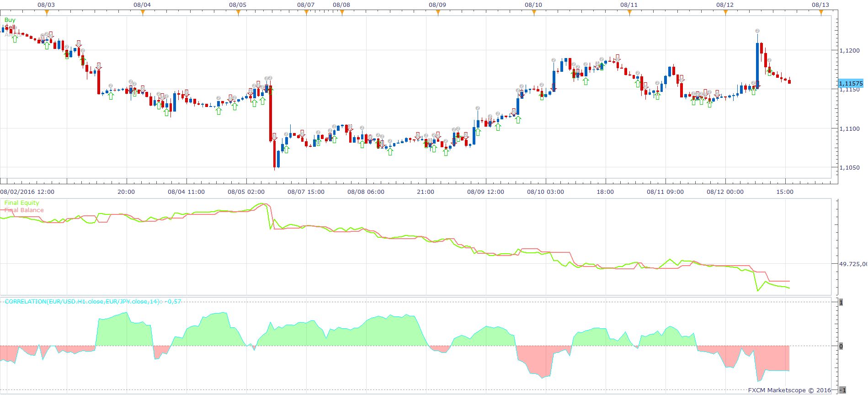Image resolution: width=868 pixels, height=395 pixels.
Task: Click the 08/08 06:00 time label
Action: pos(366,192)
